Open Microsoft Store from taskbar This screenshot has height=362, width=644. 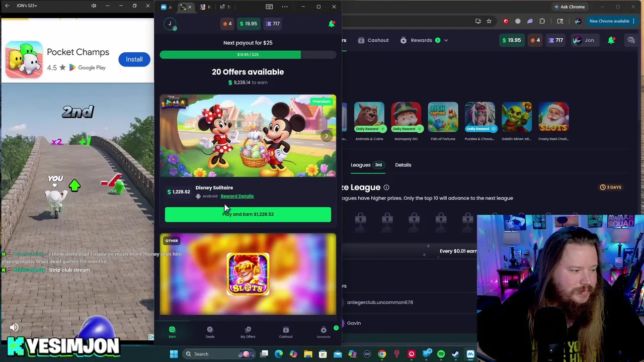click(323, 354)
